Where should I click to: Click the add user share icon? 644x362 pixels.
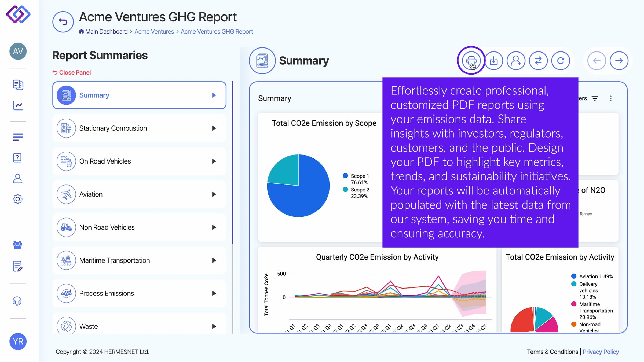516,61
